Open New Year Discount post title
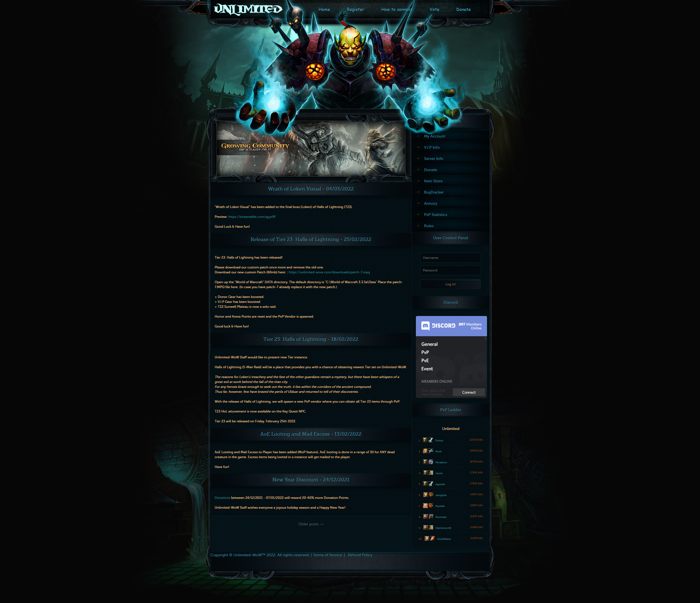The image size is (700, 603). click(x=311, y=480)
